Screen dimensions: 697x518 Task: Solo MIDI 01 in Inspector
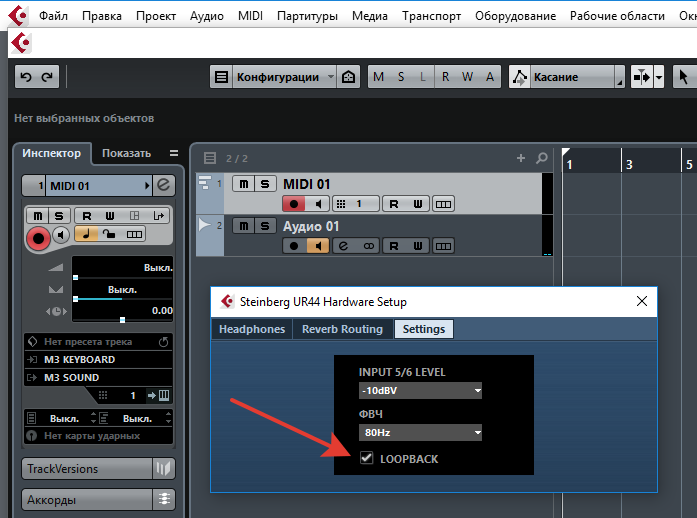59,216
